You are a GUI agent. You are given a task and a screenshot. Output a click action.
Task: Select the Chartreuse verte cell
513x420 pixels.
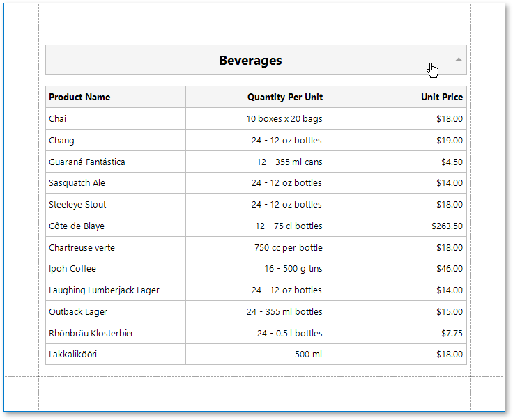(x=82, y=248)
